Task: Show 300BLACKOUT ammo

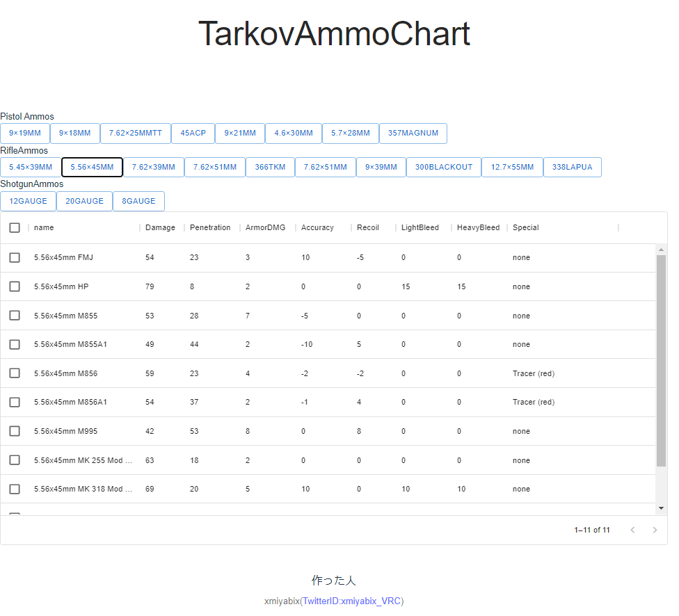Action: [x=444, y=167]
